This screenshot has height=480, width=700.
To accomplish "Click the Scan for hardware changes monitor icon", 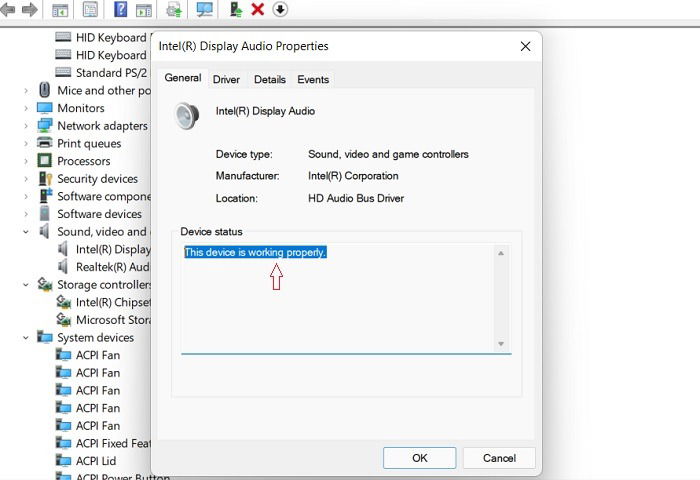I will [204, 9].
